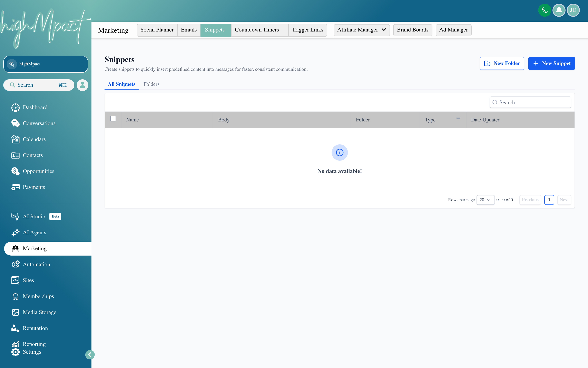Open the Ad Manager tab

pyautogui.click(x=453, y=30)
